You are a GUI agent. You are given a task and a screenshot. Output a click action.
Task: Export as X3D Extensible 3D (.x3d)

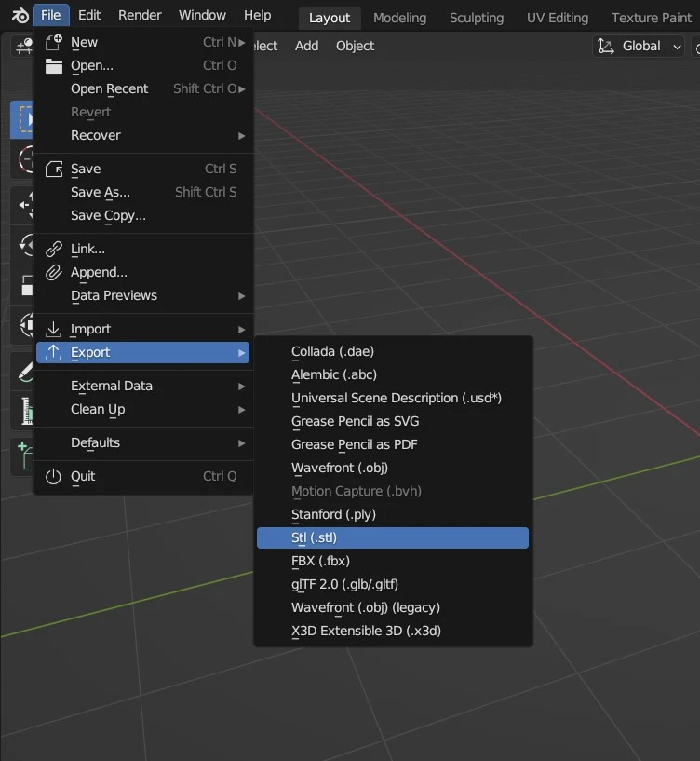(x=393, y=631)
